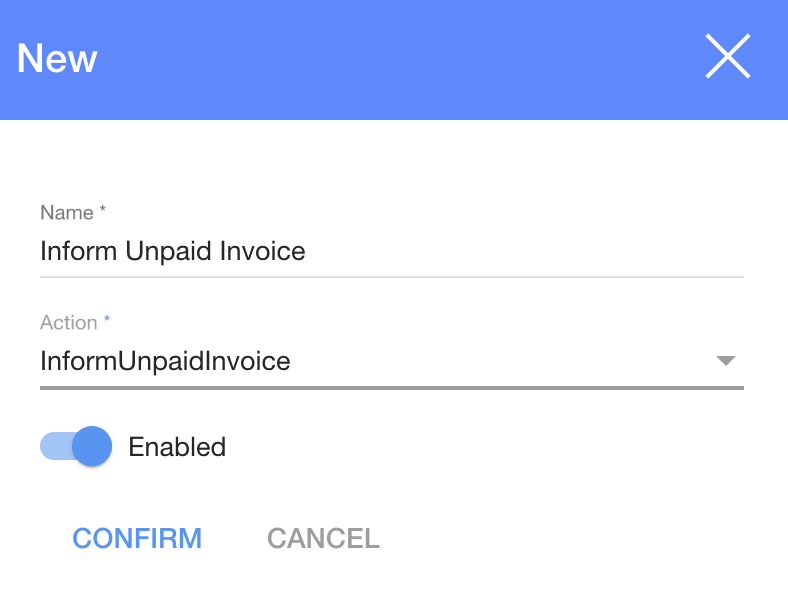The width and height of the screenshot is (788, 598).
Task: Place cursor in the "Inform Unpaid Invoice" text
Action: 172,250
